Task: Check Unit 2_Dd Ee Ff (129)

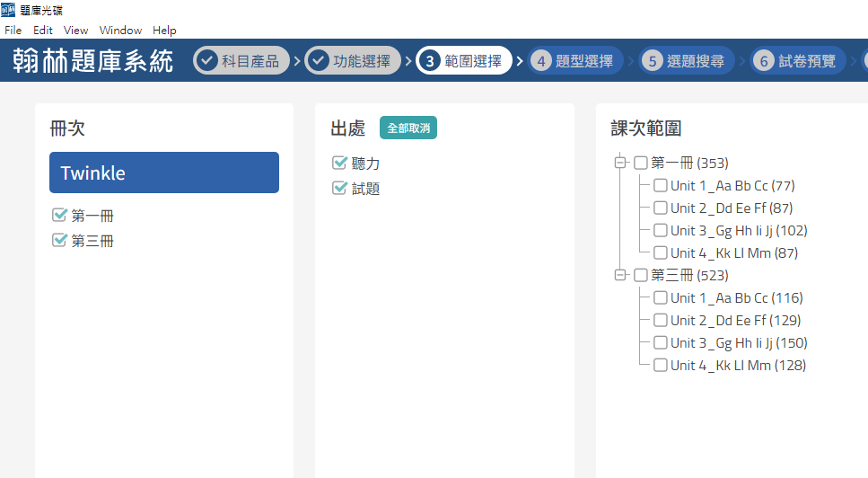Action: [x=661, y=320]
